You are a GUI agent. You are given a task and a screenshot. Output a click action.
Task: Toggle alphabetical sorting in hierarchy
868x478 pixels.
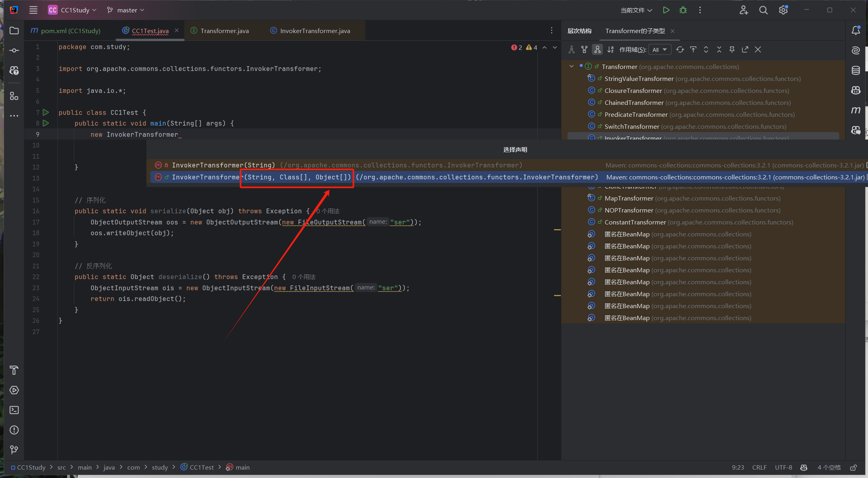610,49
